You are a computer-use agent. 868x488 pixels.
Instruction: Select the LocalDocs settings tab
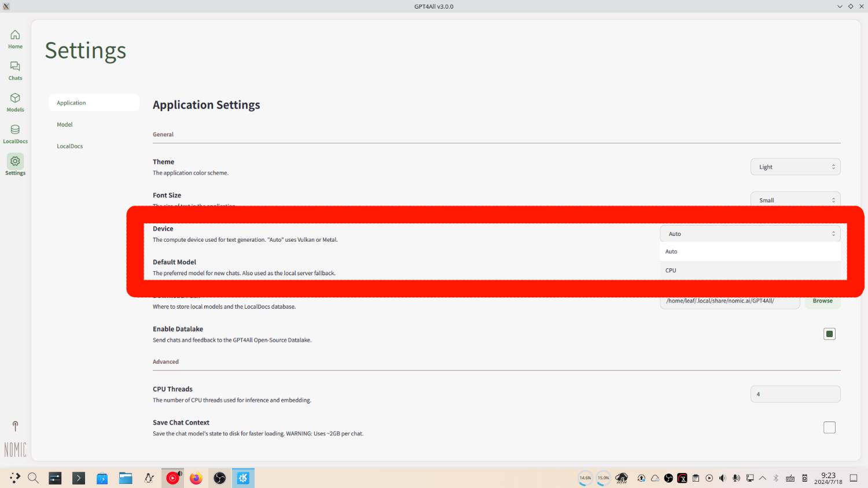94,146
